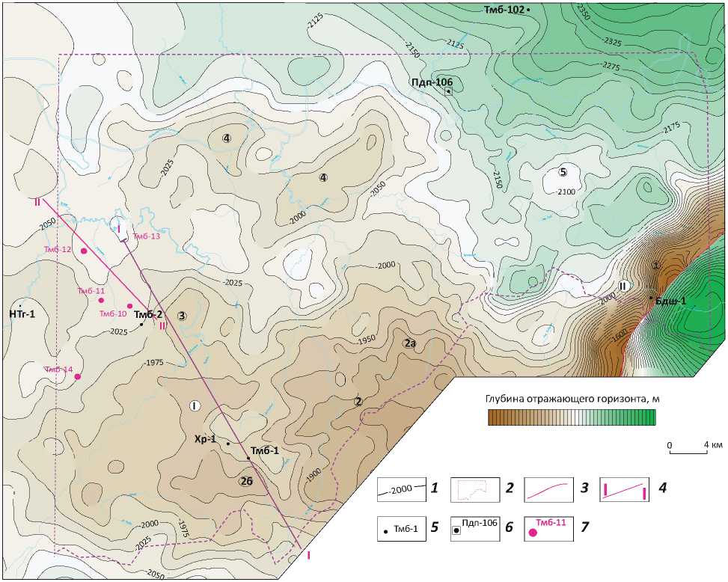The image size is (728, 582).
Task: Click the contour label '1600'
Action: pos(620,334)
